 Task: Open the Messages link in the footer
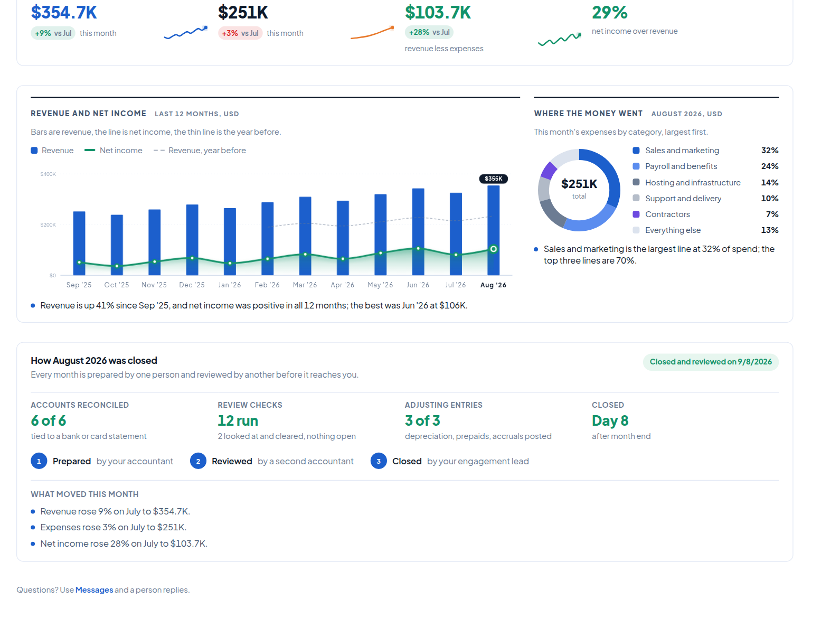pyautogui.click(x=94, y=590)
